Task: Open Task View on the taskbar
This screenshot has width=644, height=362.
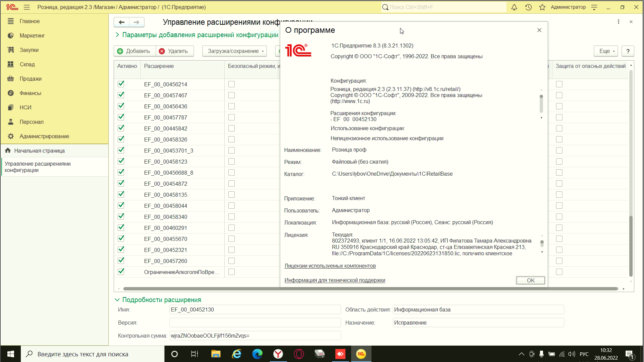Action: pos(194,354)
